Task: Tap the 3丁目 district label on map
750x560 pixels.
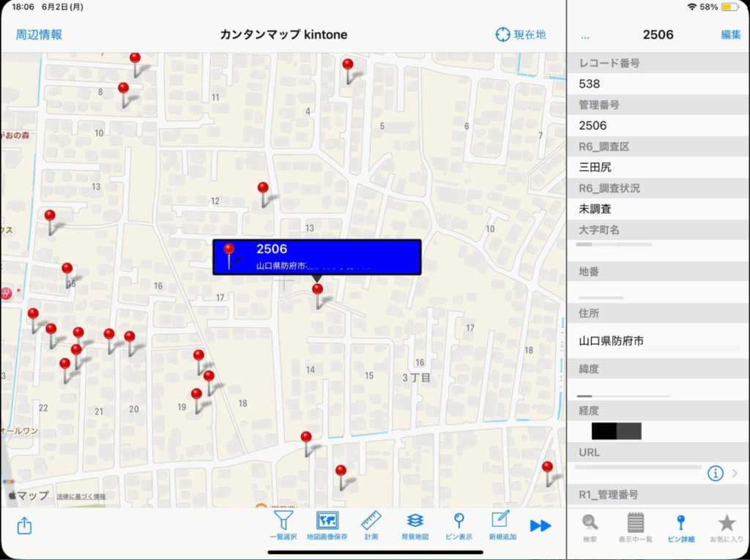Action: (416, 378)
